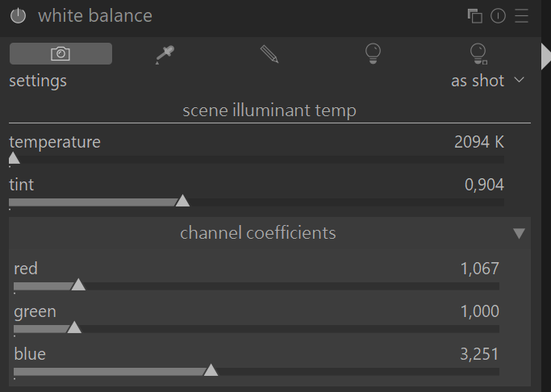This screenshot has height=392, width=551.
Task: Collapse the channel coefficients section
Action: 519,234
